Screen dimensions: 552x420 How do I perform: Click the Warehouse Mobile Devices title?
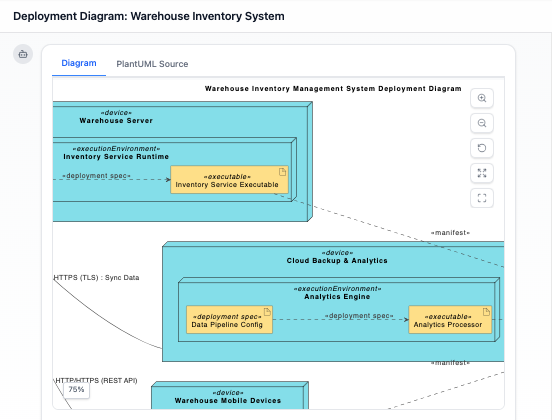click(x=228, y=401)
